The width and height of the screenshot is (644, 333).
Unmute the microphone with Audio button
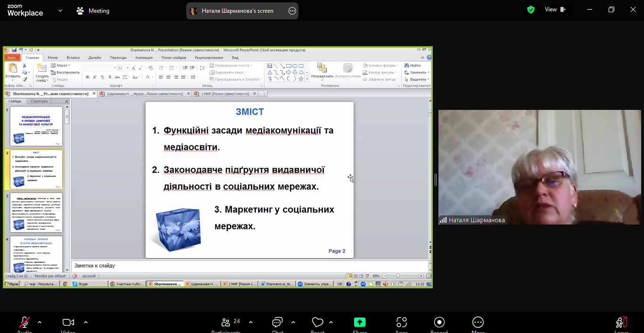pos(25,323)
